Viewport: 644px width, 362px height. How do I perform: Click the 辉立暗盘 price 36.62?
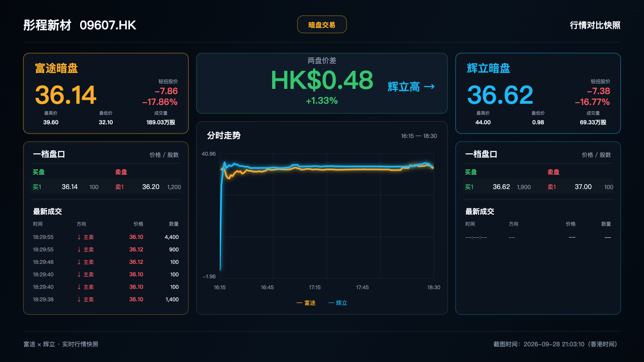[500, 95]
